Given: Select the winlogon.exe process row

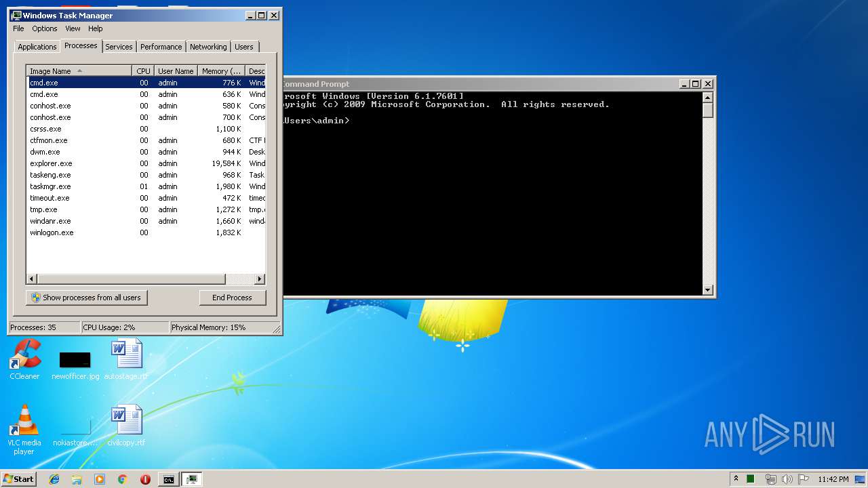Looking at the screenshot, I should pos(146,232).
